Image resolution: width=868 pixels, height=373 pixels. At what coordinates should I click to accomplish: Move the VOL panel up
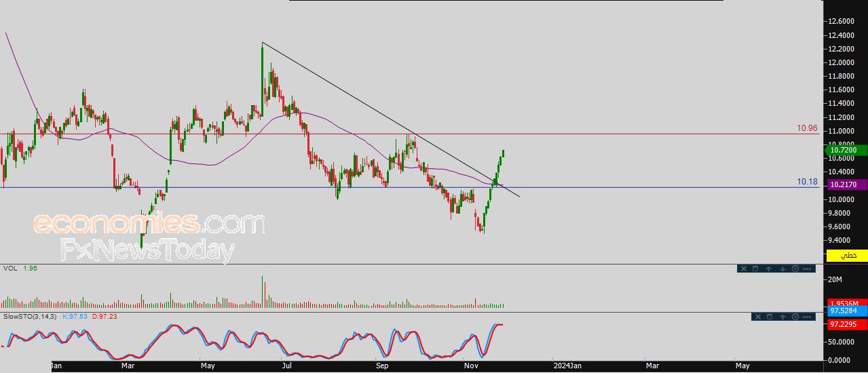click(x=768, y=269)
